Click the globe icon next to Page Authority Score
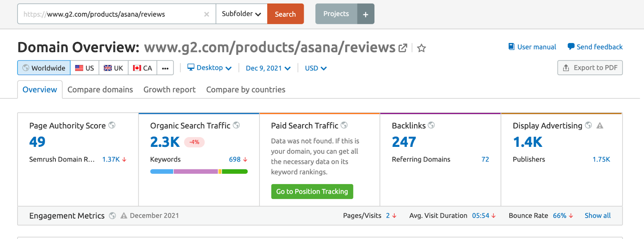 tap(112, 125)
